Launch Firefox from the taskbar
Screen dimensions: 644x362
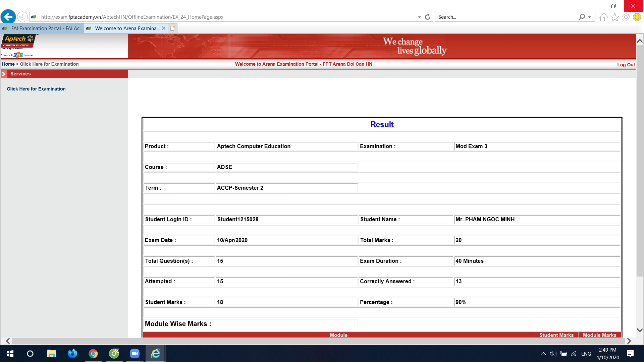click(x=72, y=354)
